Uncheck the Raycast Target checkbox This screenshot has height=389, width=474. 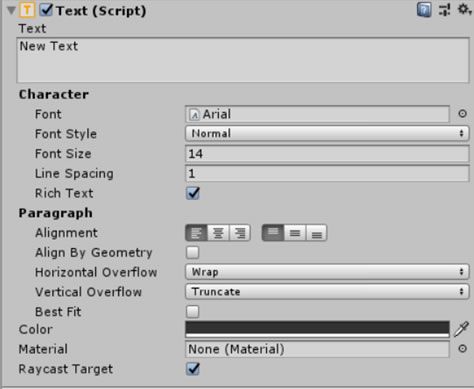coord(193,369)
